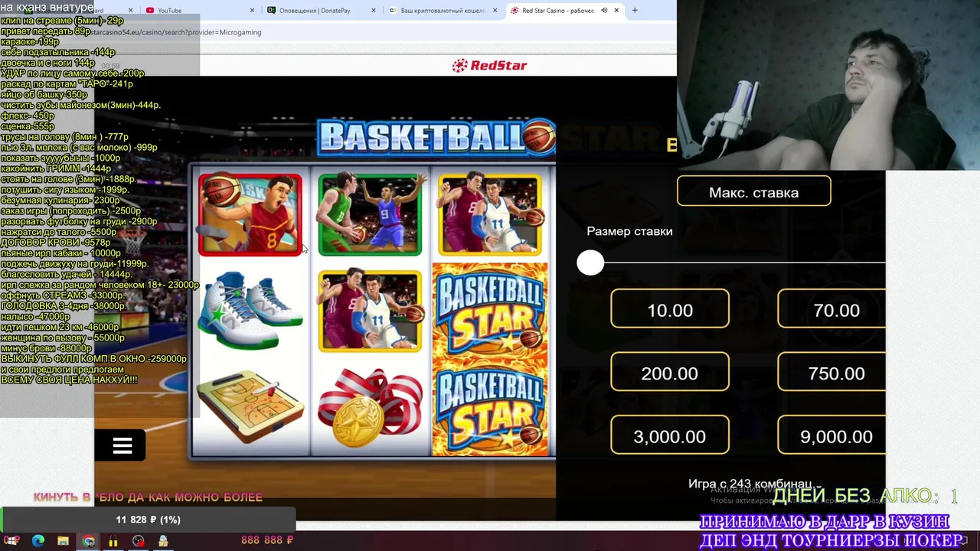Click the upper Basketball Star wild symbol
Image resolution: width=980 pixels, height=551 pixels.
pos(490,312)
